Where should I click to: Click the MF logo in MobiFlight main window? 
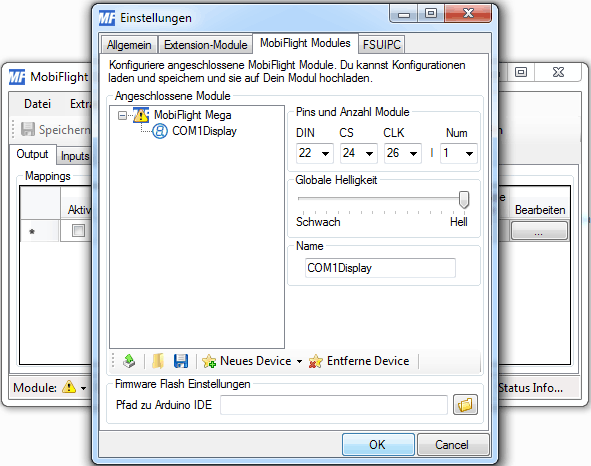(x=17, y=77)
